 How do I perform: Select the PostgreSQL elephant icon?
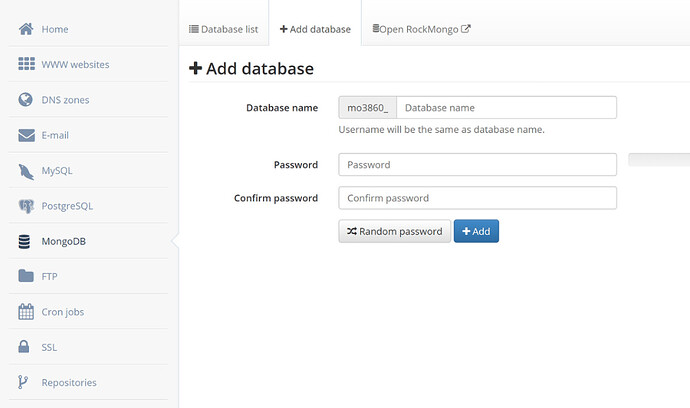[26, 206]
